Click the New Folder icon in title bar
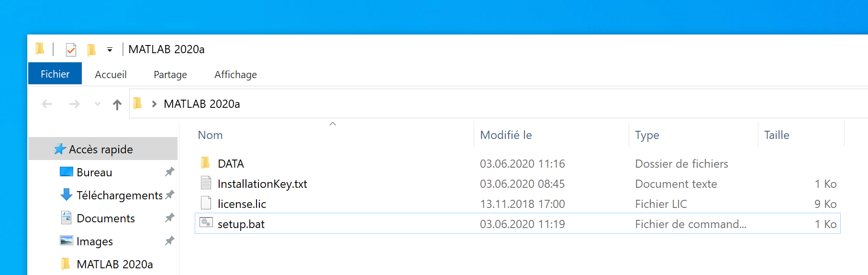Viewport: 868px width, 275px height. tap(91, 49)
